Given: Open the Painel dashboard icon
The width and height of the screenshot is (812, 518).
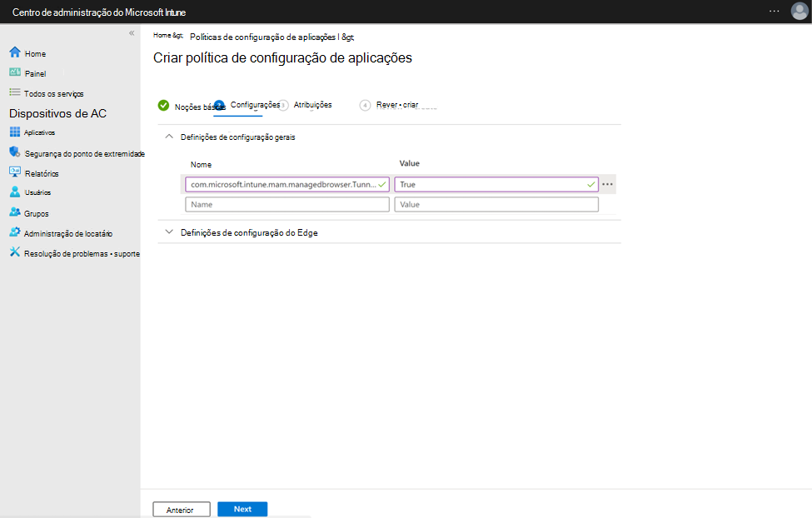Looking at the screenshot, I should [x=15, y=72].
